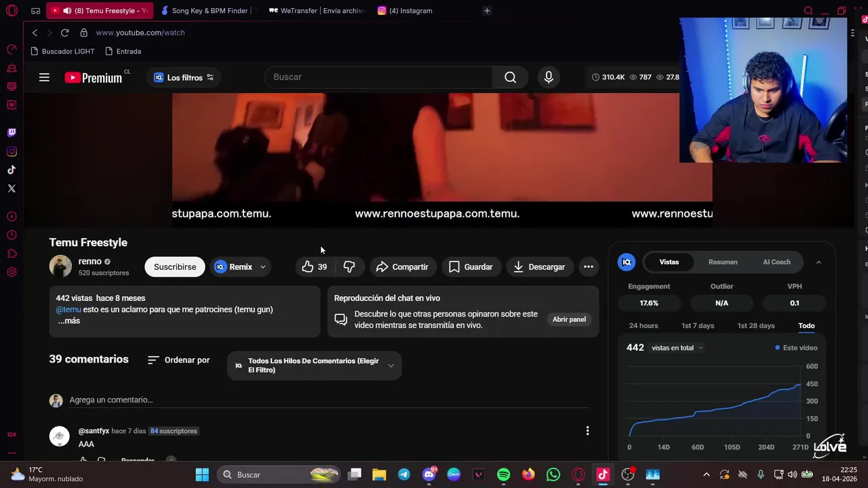Click Guardar save button
Viewport: 868px width, 488px height.
click(x=471, y=267)
